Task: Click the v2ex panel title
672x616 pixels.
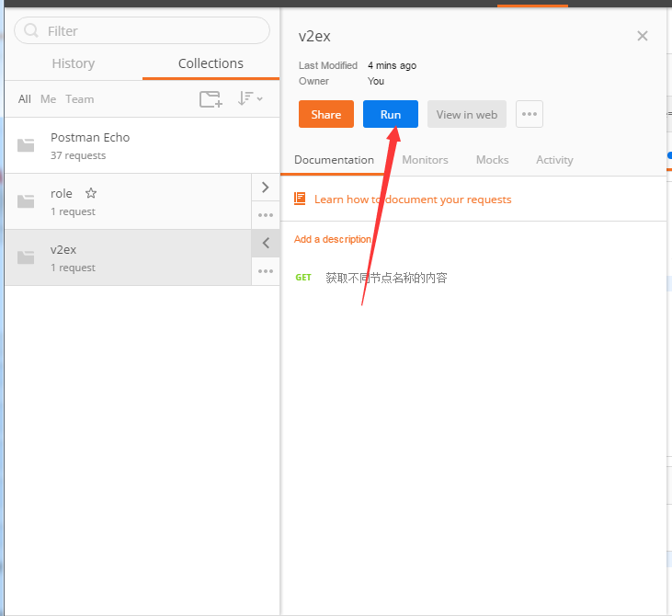Action: coord(314,37)
